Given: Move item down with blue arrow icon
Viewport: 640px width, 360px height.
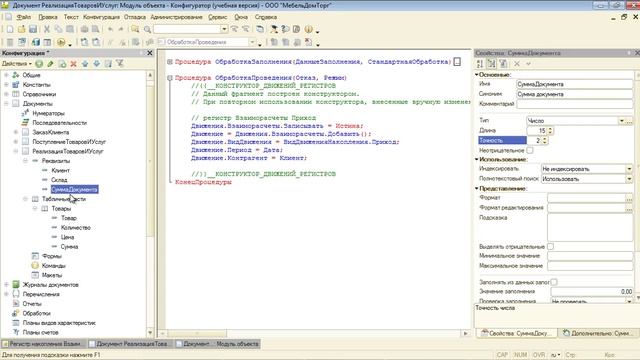Looking at the screenshot, I should [96, 64].
